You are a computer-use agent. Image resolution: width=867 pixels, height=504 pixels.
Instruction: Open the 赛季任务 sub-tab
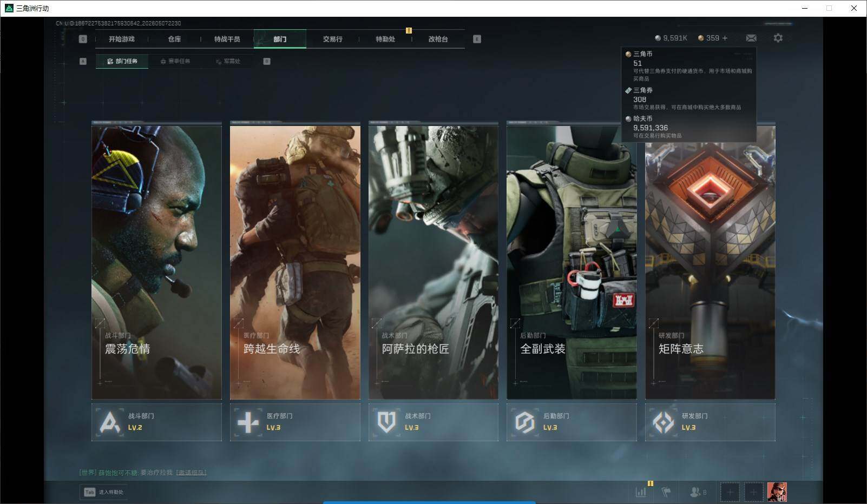[x=175, y=61]
